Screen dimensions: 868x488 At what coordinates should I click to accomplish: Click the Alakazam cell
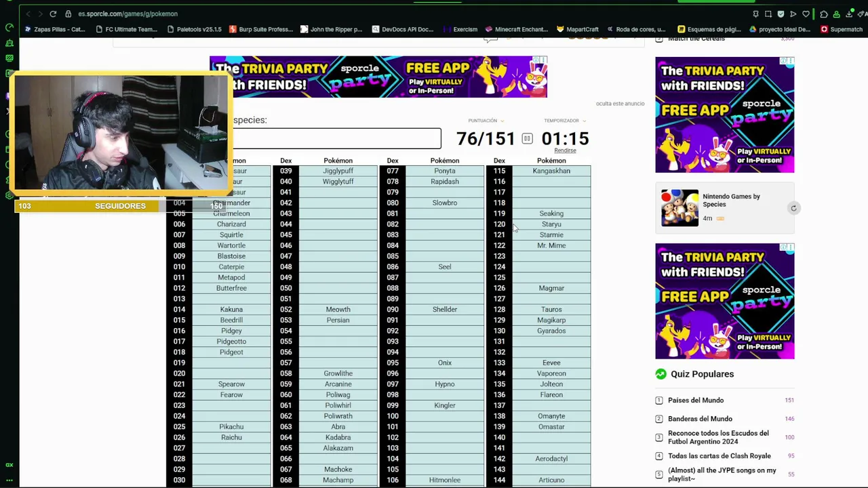[x=338, y=448]
